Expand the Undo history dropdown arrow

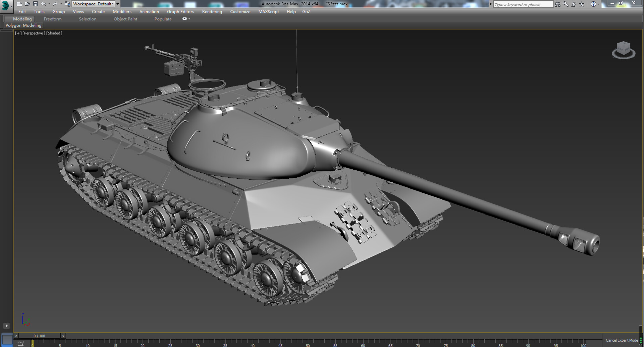(49, 4)
